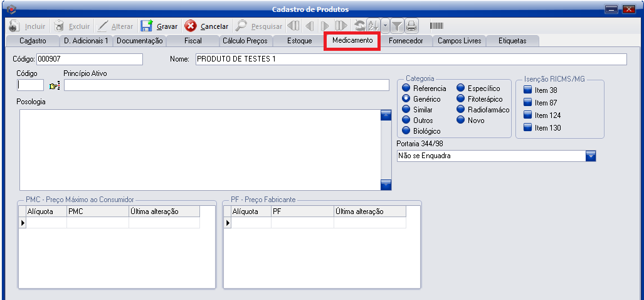Viewport: 644px width, 300px height.
Task: Click the Posologia scrollbar down arrow
Action: point(386,185)
